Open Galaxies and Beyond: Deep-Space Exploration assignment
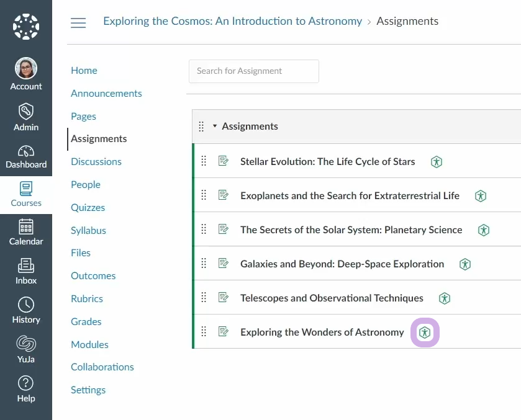This screenshot has height=420, width=521. 342,264
